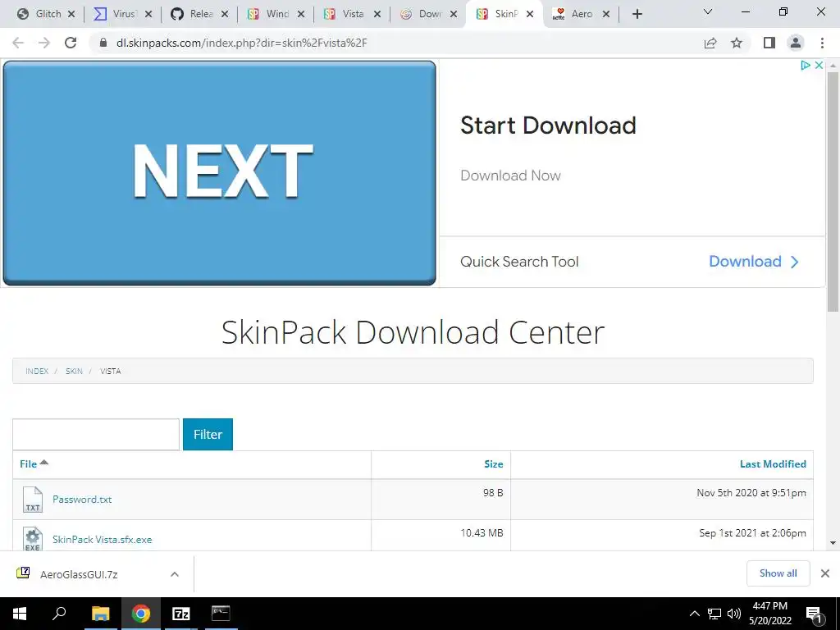Bookmark this page with star
Viewport: 840px width, 630px height.
point(737,43)
